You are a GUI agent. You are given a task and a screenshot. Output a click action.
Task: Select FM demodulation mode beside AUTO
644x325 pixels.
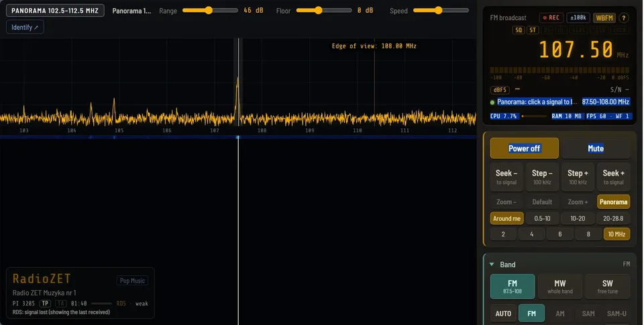pyautogui.click(x=531, y=314)
